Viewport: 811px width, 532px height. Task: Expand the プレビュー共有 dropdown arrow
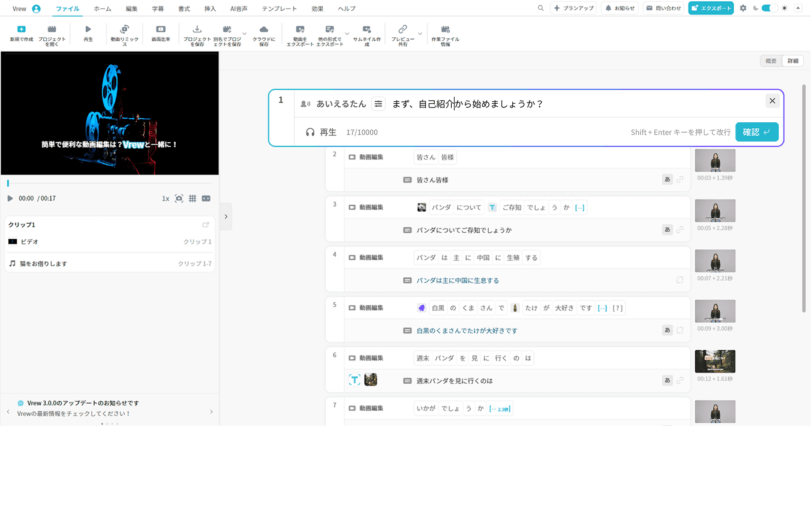[420, 34]
